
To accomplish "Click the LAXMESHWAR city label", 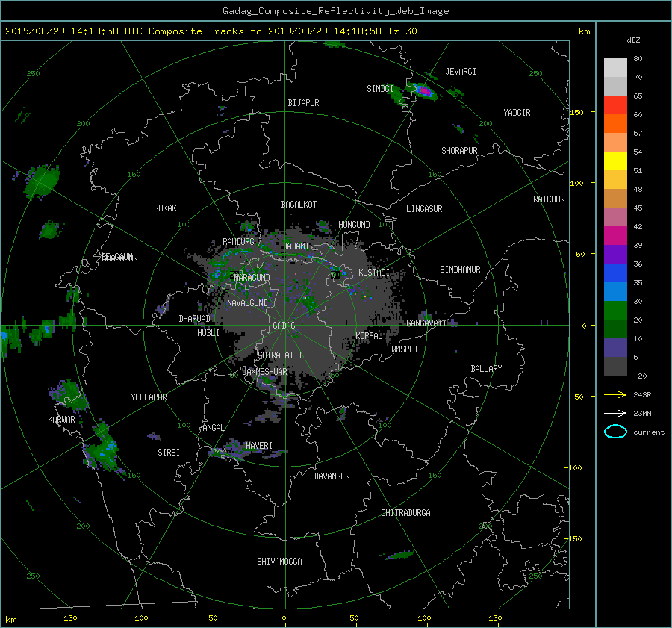I will point(264,372).
